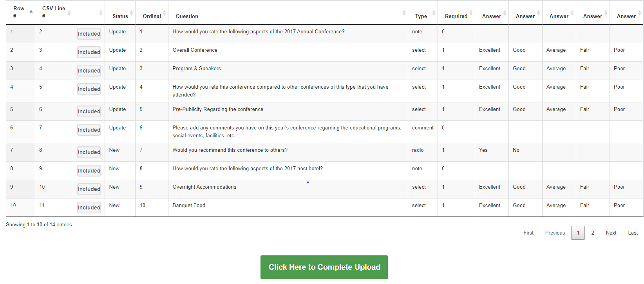Toggle Included button for Banquet Food row
The height and width of the screenshot is (284, 644).
point(89,208)
